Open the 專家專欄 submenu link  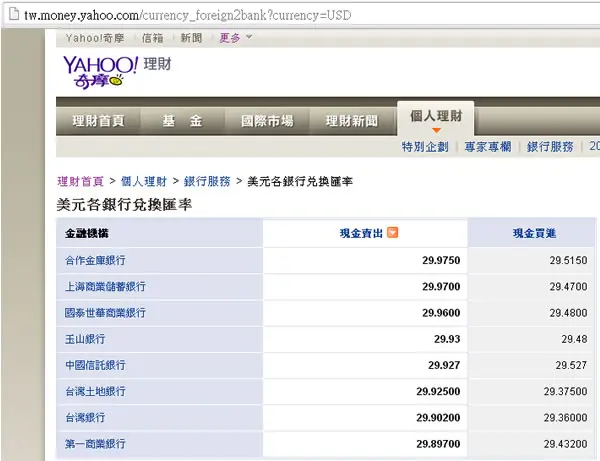(488, 147)
